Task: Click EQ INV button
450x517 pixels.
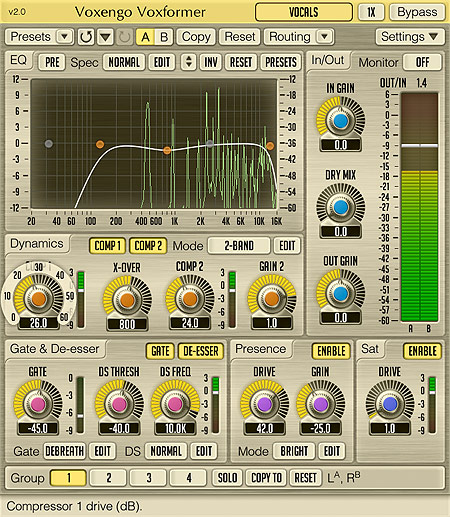Action: pos(211,62)
